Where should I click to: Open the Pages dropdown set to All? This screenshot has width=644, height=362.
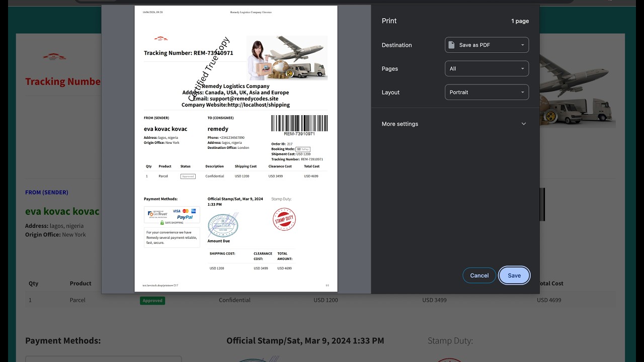(x=487, y=68)
